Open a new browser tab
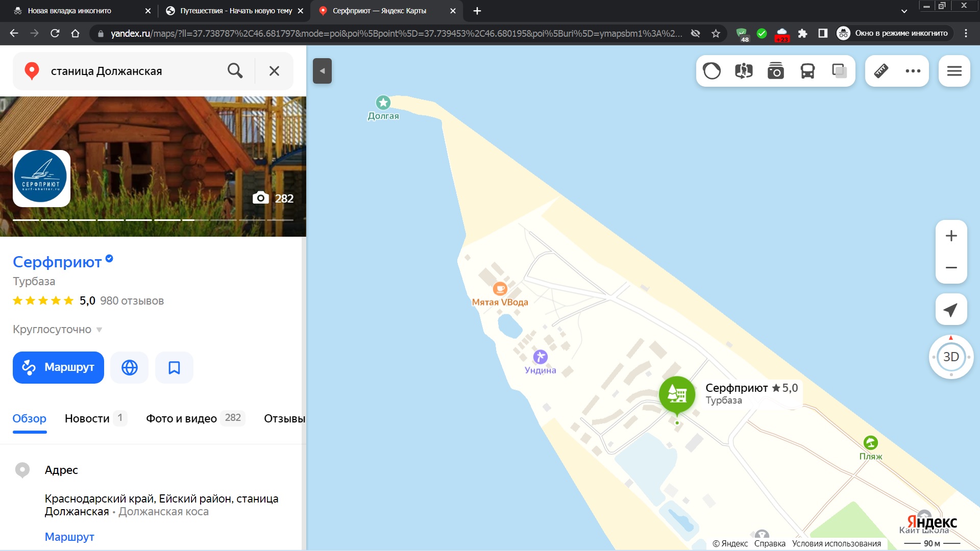 click(477, 11)
